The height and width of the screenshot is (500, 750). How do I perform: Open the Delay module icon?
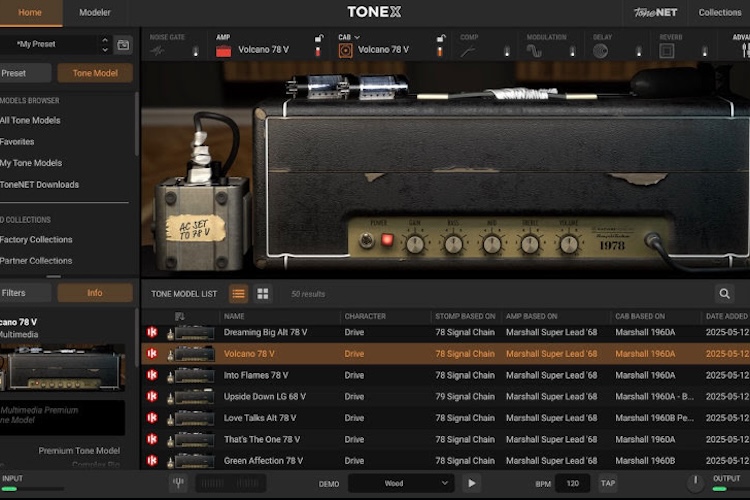pyautogui.click(x=600, y=51)
